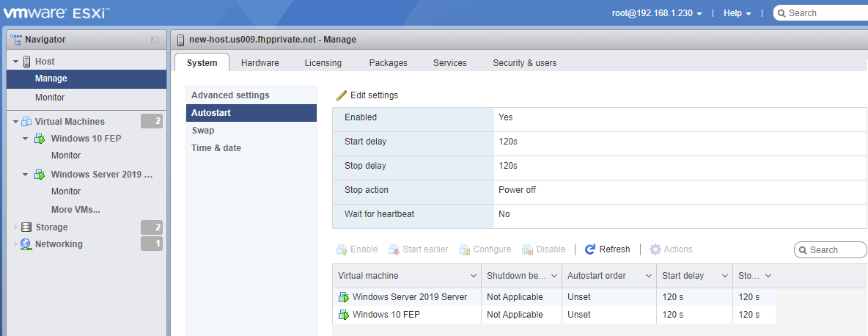868x336 pixels.
Task: Select Time & date in settings list
Action: (x=216, y=148)
